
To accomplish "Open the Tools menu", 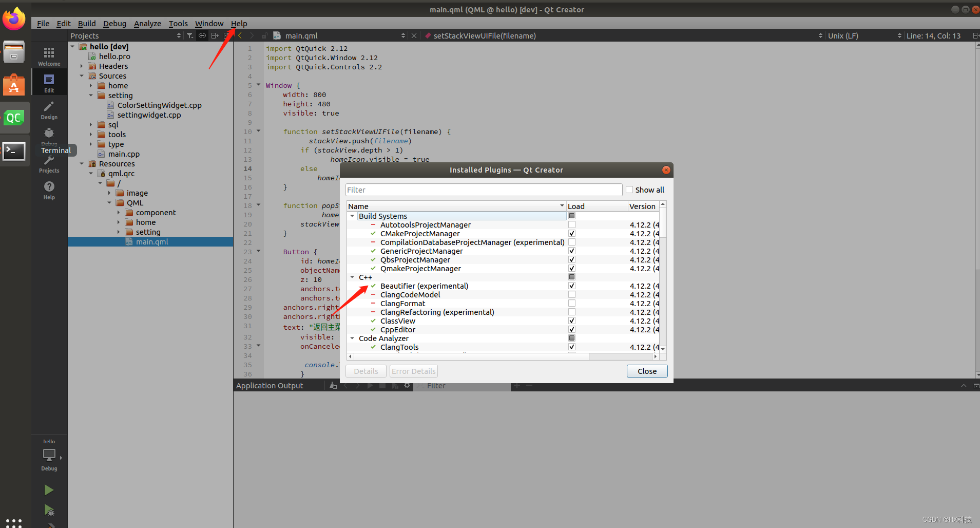I will pos(178,23).
